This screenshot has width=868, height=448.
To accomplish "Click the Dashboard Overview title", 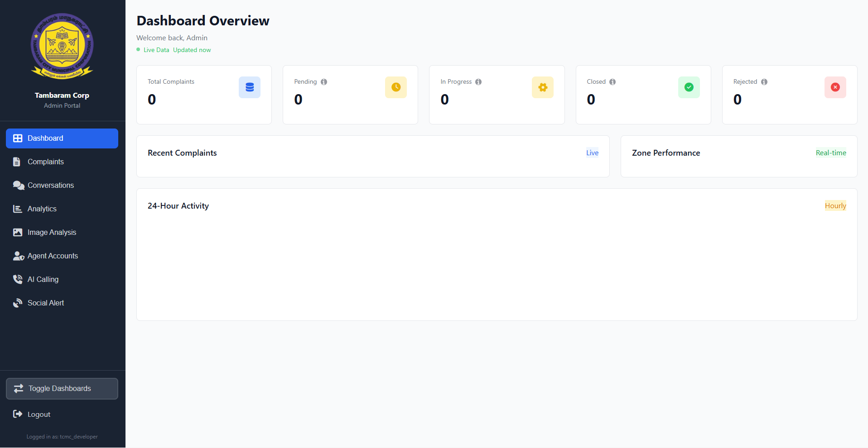I will 203,21.
